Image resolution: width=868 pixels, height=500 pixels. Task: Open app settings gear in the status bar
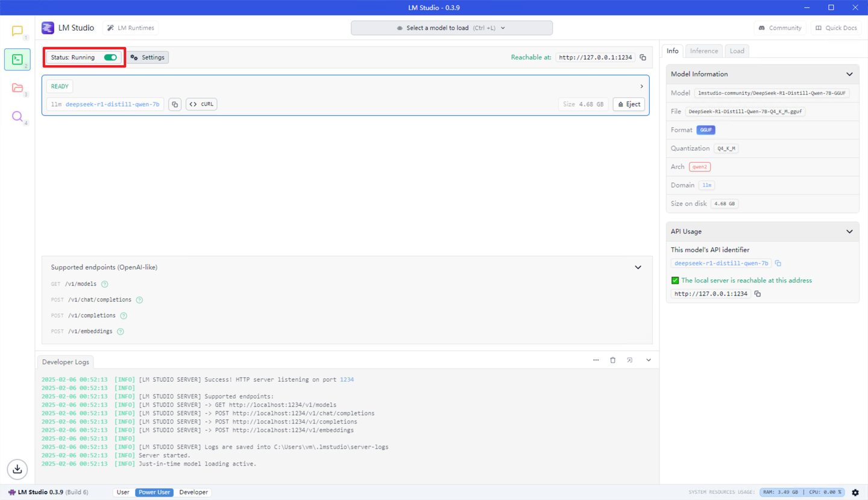[855, 492]
